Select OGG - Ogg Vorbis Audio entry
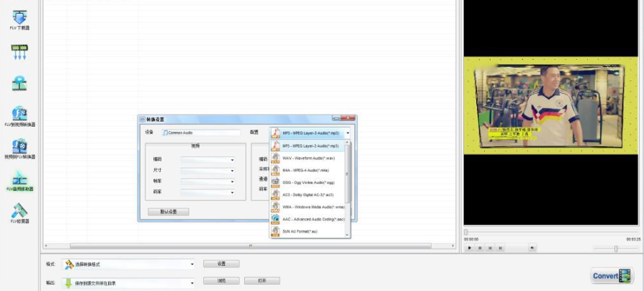The height and width of the screenshot is (291, 644). point(308,182)
